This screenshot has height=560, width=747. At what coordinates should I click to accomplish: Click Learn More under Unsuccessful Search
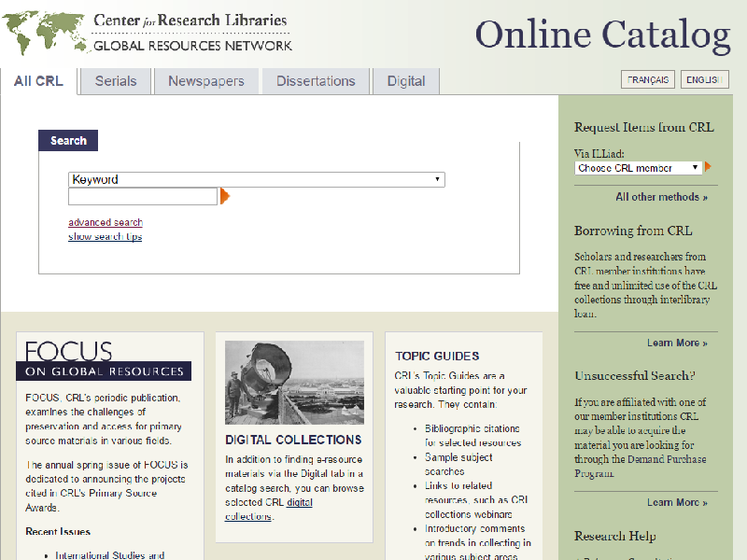pos(677,502)
